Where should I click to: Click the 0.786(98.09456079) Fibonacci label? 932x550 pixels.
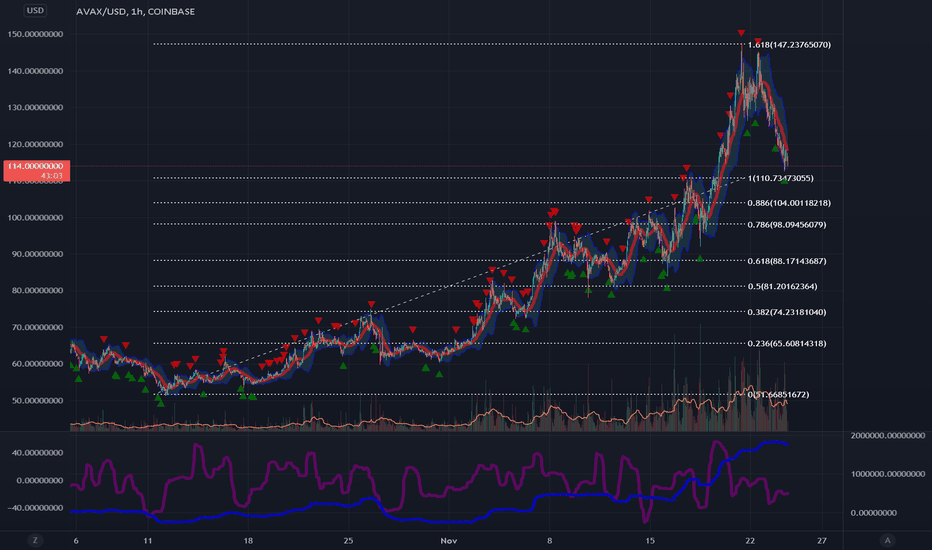[787, 225]
